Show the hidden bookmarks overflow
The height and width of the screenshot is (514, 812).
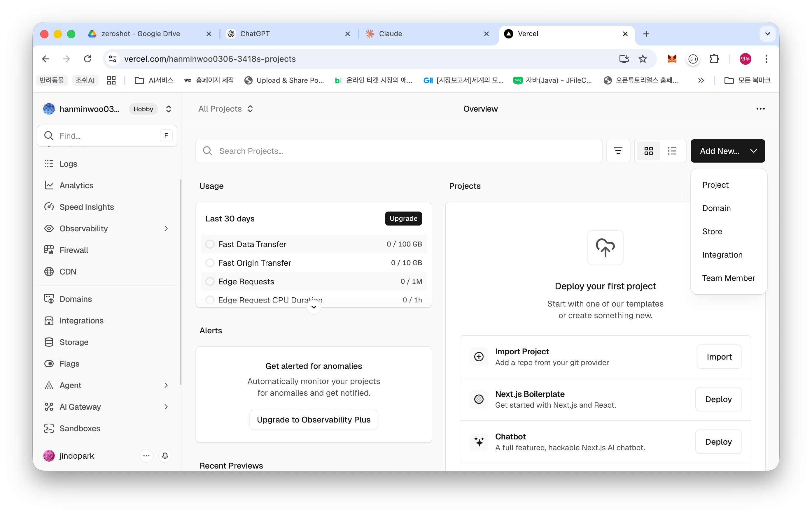pos(701,80)
